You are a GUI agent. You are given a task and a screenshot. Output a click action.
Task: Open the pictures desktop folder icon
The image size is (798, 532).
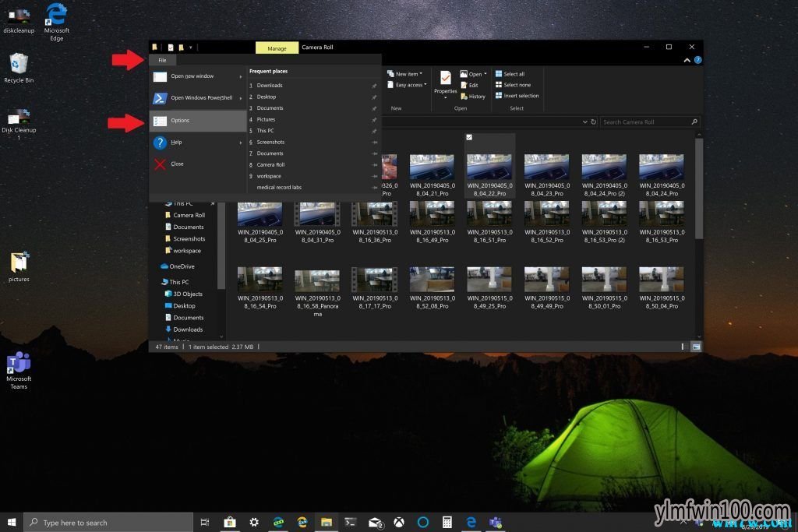[x=19, y=266]
